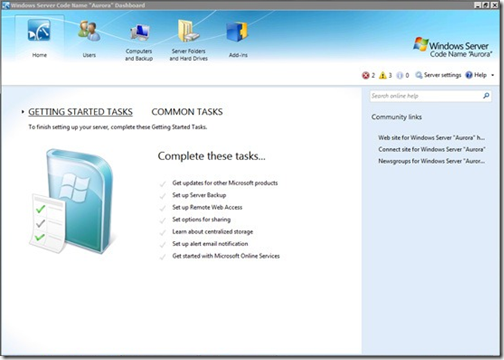Screen dimensions: 504x360
Task: Click the information alert count 0
Action: [407, 75]
